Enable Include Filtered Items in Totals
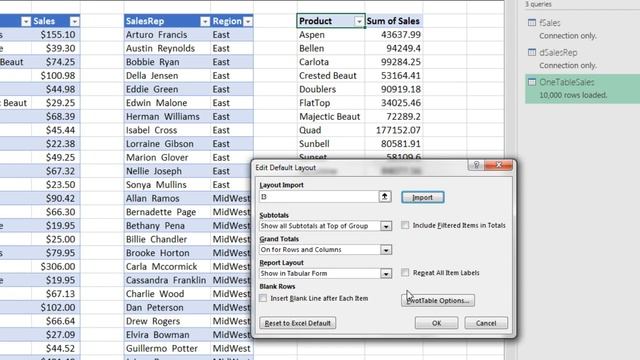640x360 pixels. pos(405,225)
